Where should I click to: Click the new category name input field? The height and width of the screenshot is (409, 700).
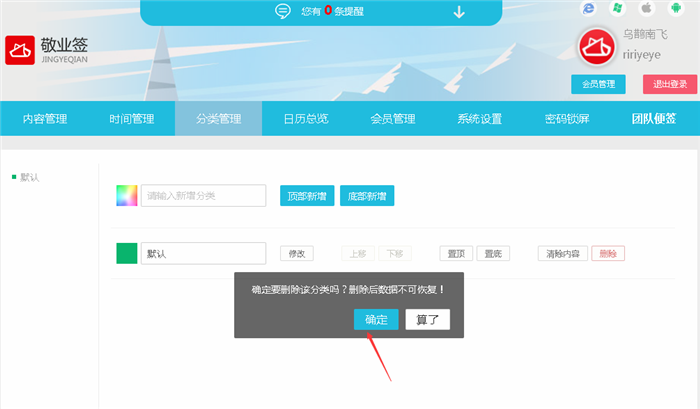[203, 196]
